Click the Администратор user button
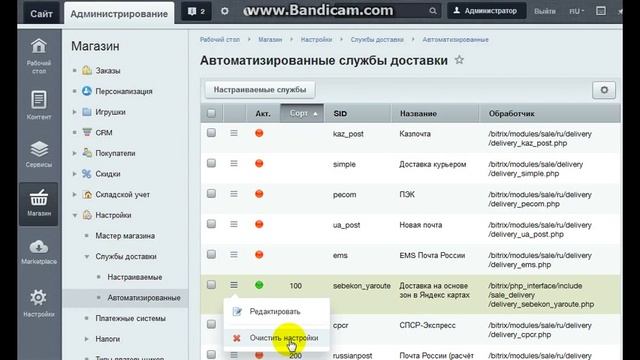 pyautogui.click(x=486, y=11)
